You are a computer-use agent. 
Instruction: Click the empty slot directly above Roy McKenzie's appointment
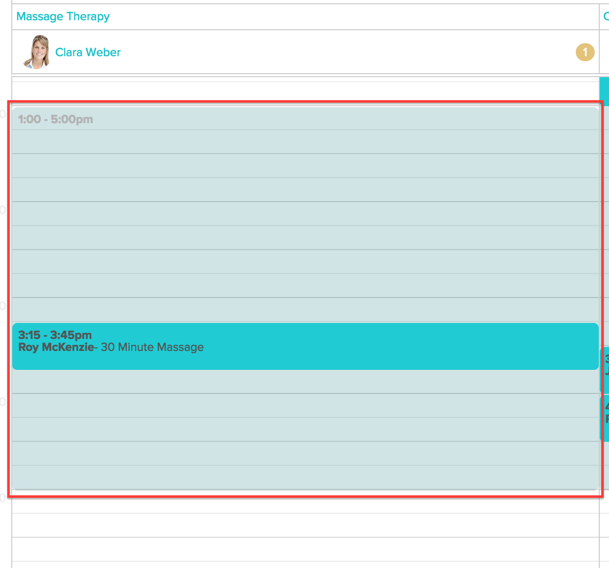click(x=305, y=309)
